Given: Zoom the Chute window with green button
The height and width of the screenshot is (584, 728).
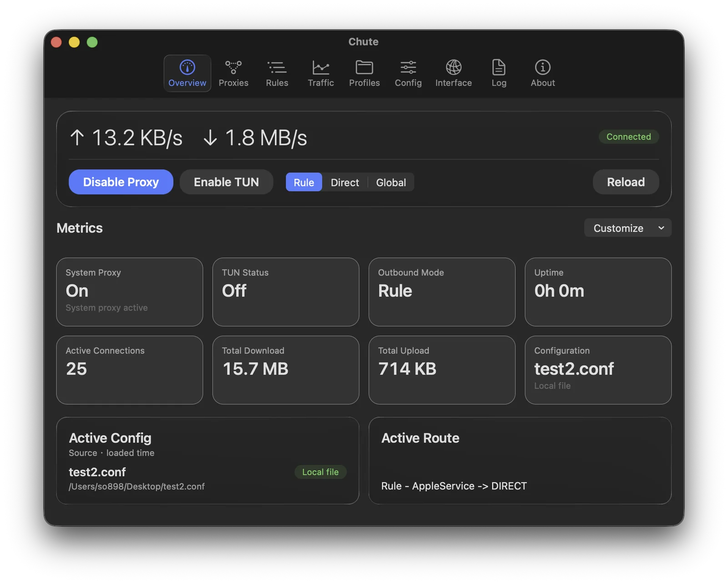Looking at the screenshot, I should pyautogui.click(x=92, y=42).
